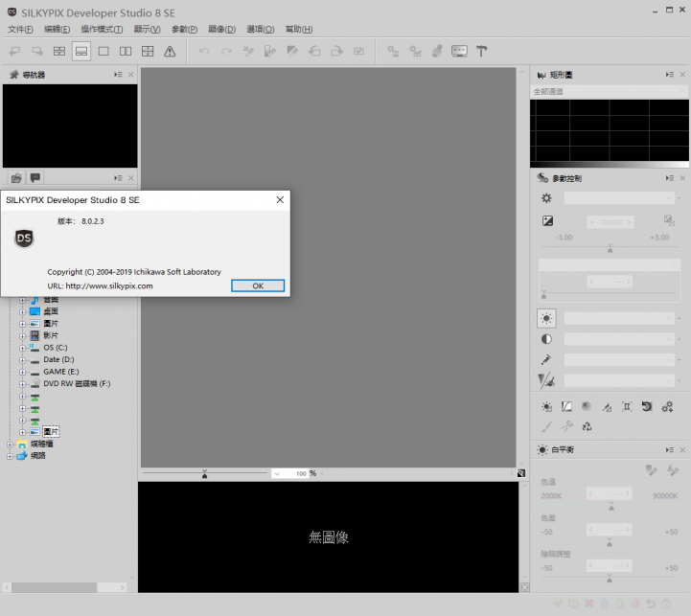Open the 參數(P) menu

click(185, 29)
